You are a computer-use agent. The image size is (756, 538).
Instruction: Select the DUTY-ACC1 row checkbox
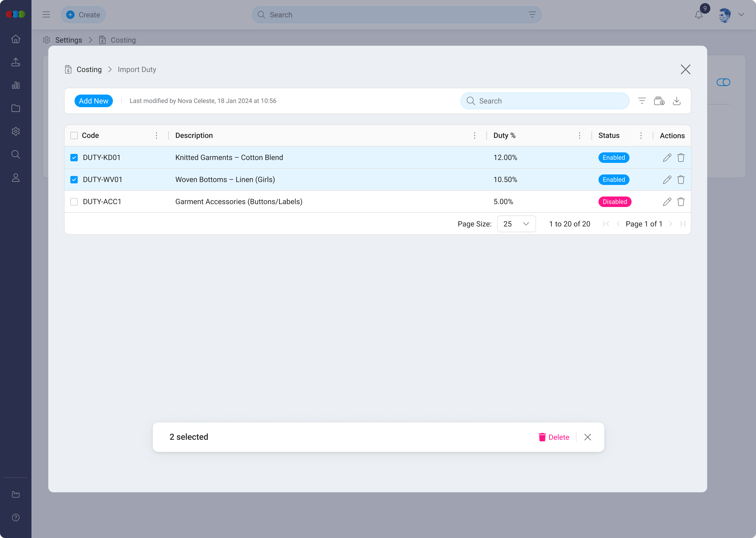pyautogui.click(x=74, y=201)
